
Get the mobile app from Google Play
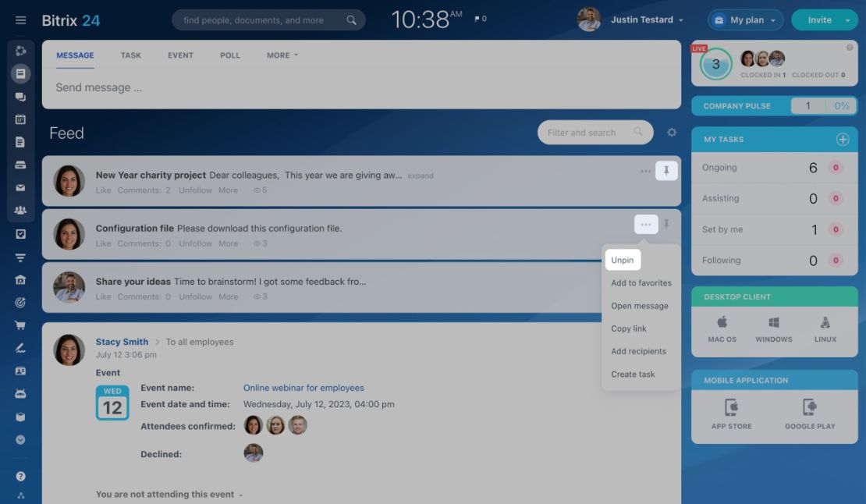point(810,414)
